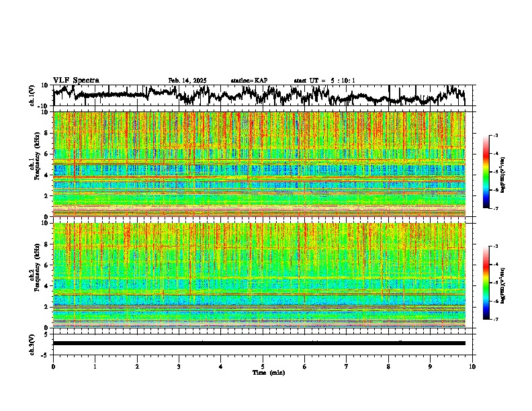The image size is (532, 411).
Task: Click time axis tick label "5"
Action: (263, 367)
